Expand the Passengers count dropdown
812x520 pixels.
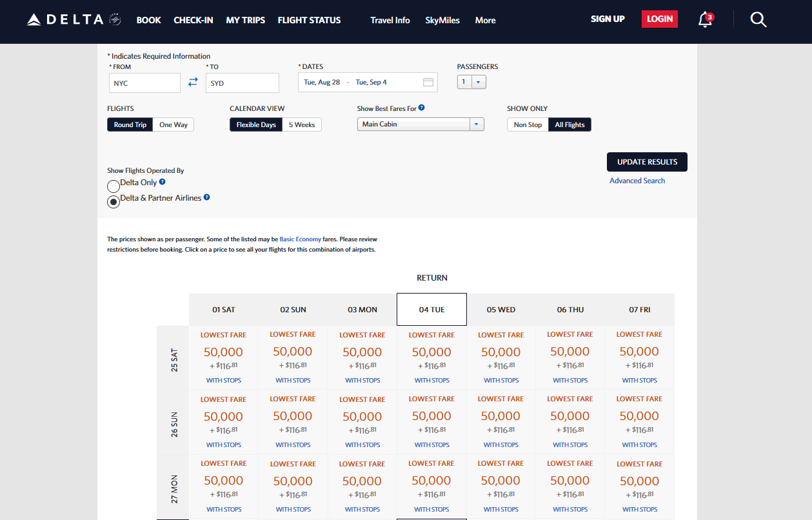tap(471, 82)
